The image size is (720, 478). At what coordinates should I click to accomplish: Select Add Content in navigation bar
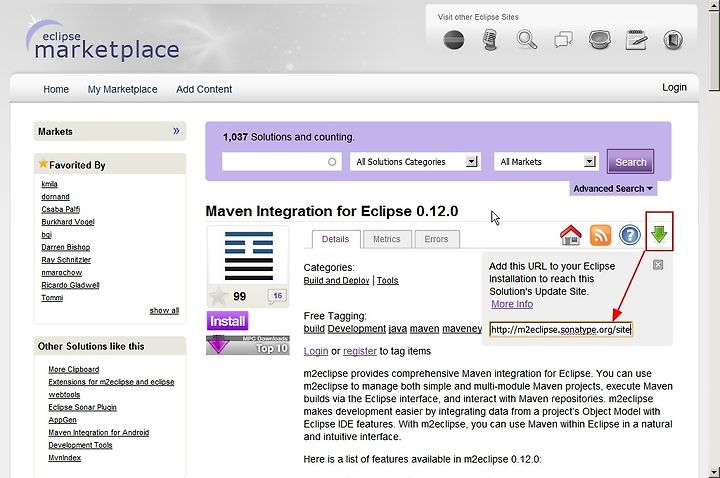pos(204,89)
